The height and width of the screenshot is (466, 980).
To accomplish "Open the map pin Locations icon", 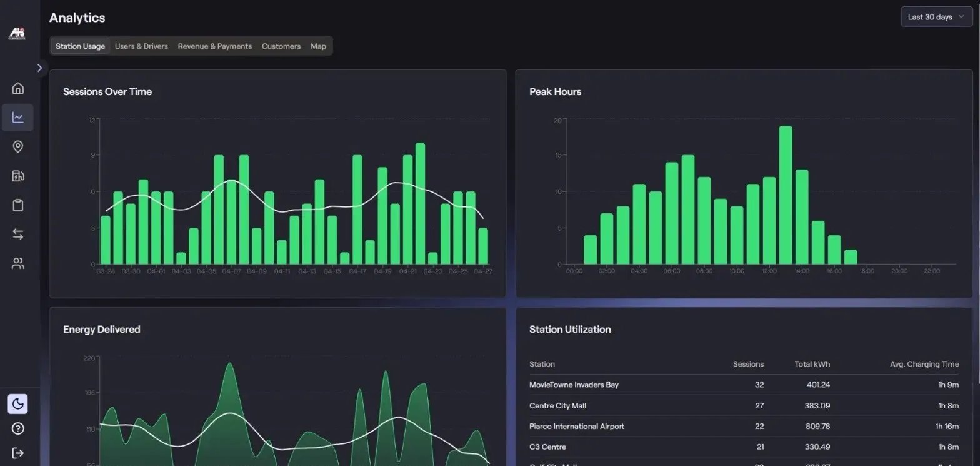I will (x=17, y=146).
